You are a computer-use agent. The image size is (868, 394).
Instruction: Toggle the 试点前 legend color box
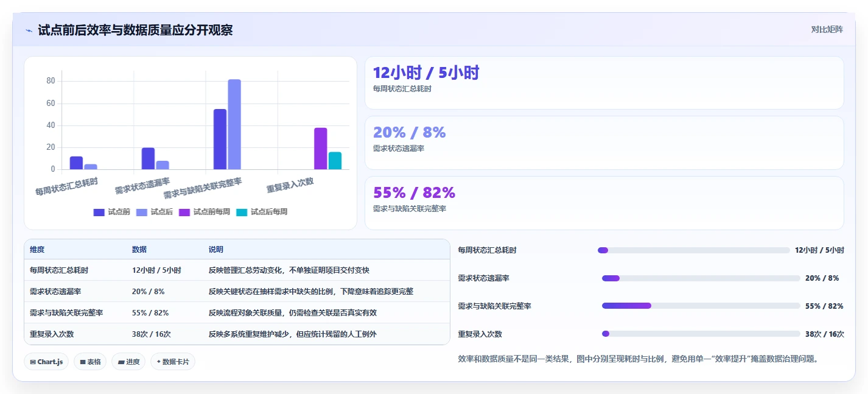[x=99, y=212]
